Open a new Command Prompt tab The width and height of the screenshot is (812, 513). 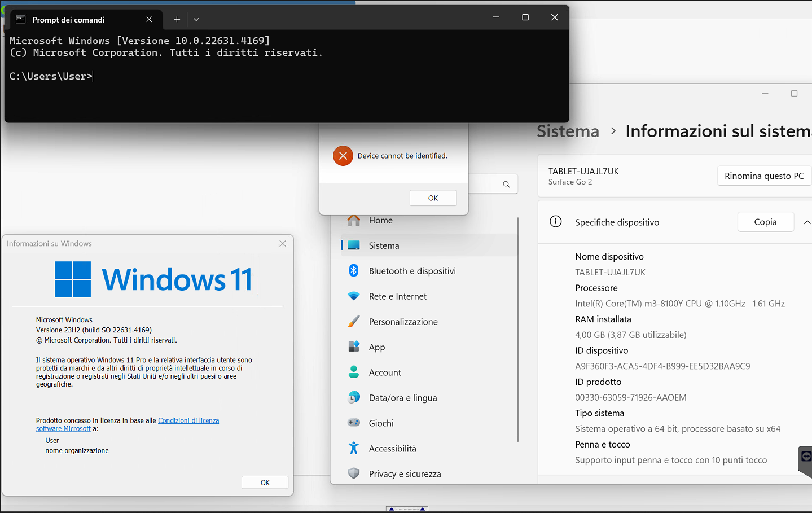(177, 19)
